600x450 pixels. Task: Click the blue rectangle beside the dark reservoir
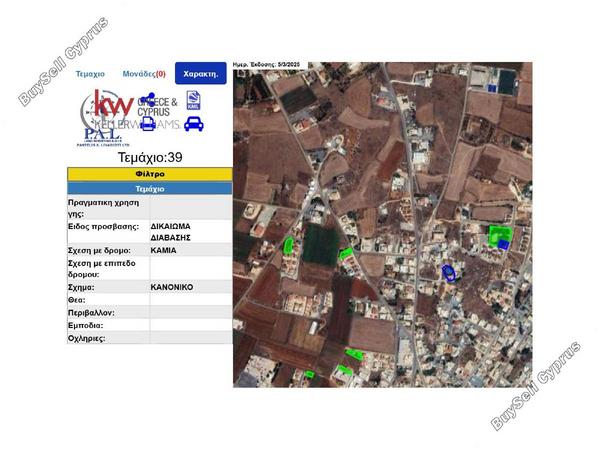coord(492,88)
